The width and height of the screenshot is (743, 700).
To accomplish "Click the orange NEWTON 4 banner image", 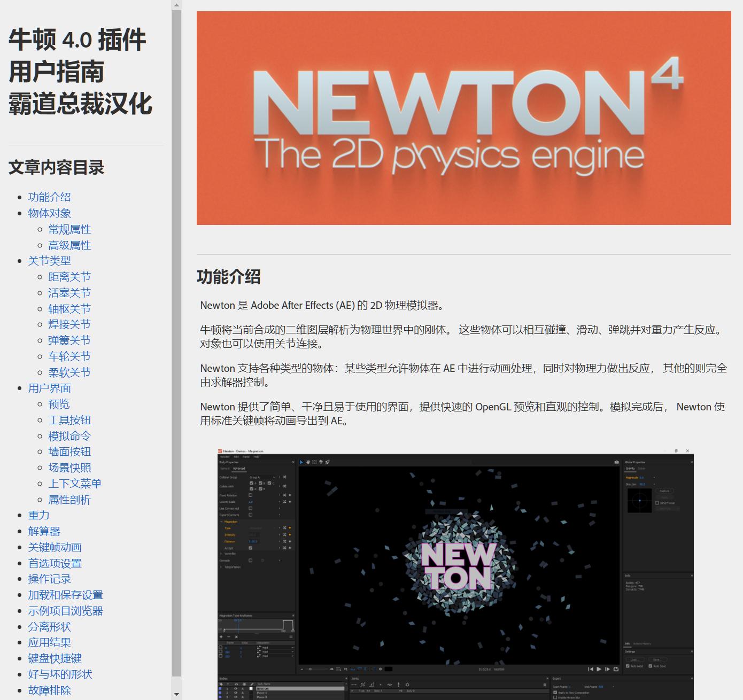I will [463, 118].
